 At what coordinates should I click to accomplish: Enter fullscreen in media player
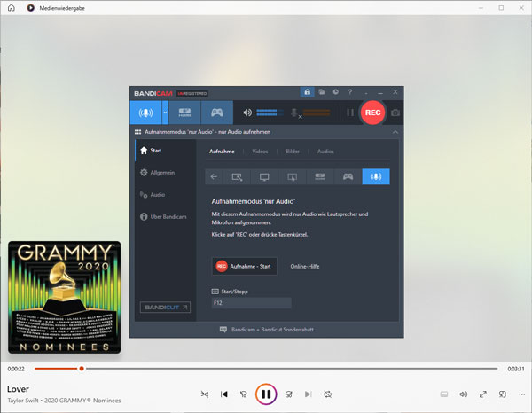click(483, 394)
